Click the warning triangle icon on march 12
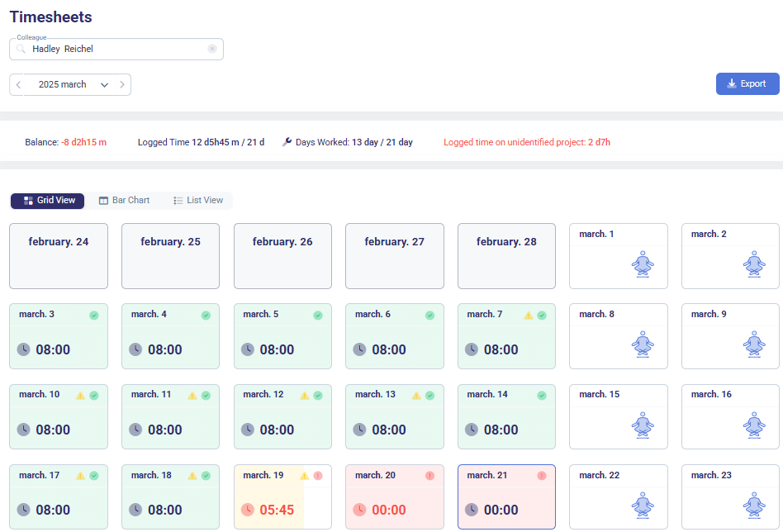 click(305, 396)
